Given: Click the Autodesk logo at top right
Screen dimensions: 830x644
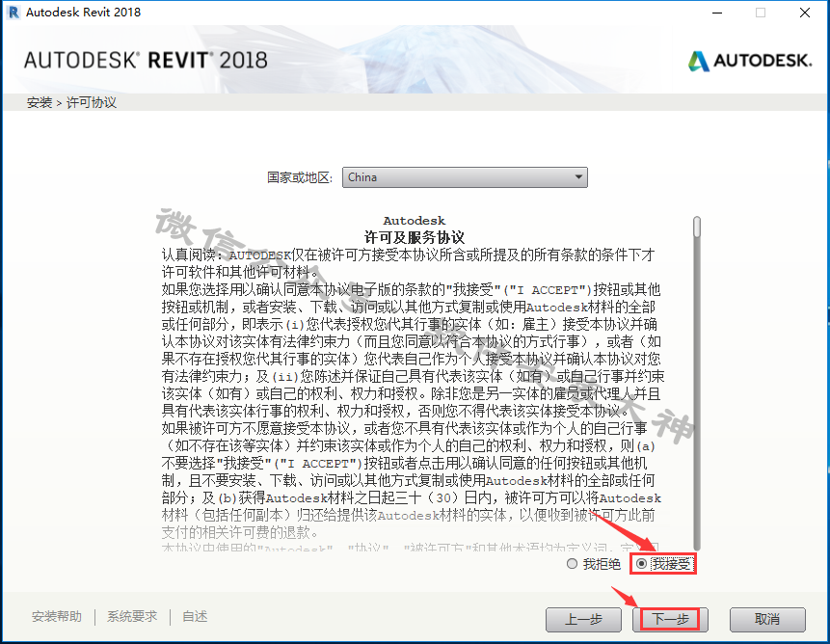Looking at the screenshot, I should (750, 61).
